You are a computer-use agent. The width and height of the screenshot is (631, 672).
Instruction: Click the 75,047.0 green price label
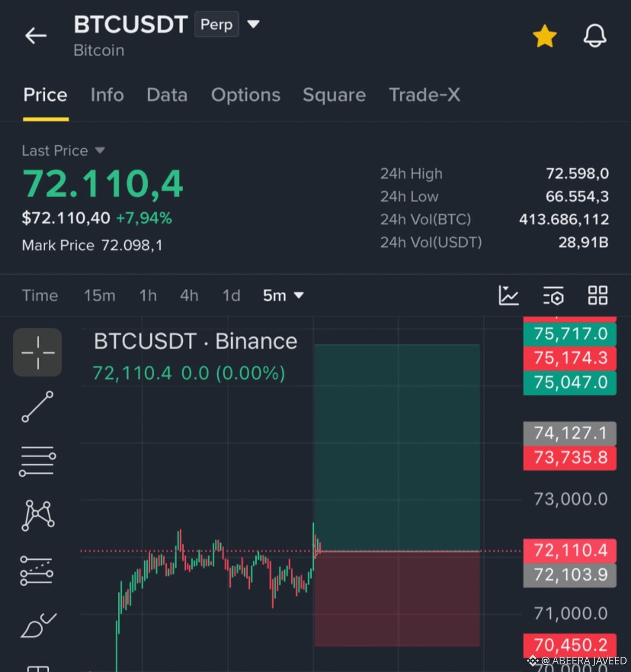(570, 382)
